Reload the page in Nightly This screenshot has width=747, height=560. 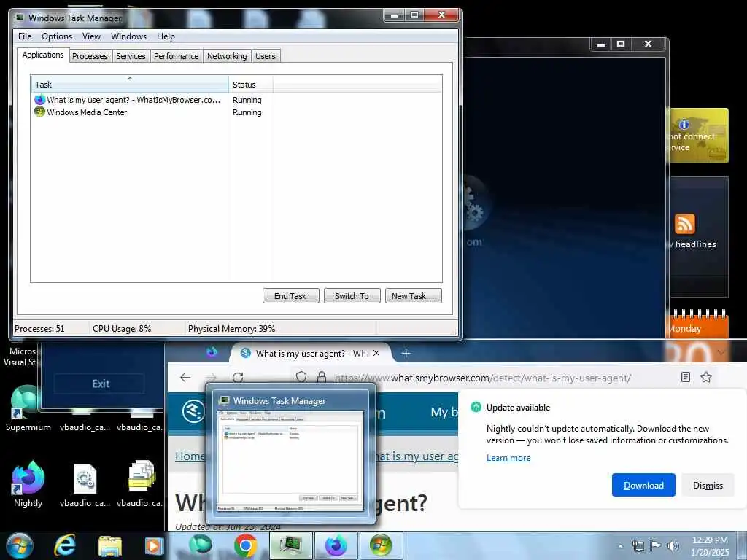click(238, 378)
